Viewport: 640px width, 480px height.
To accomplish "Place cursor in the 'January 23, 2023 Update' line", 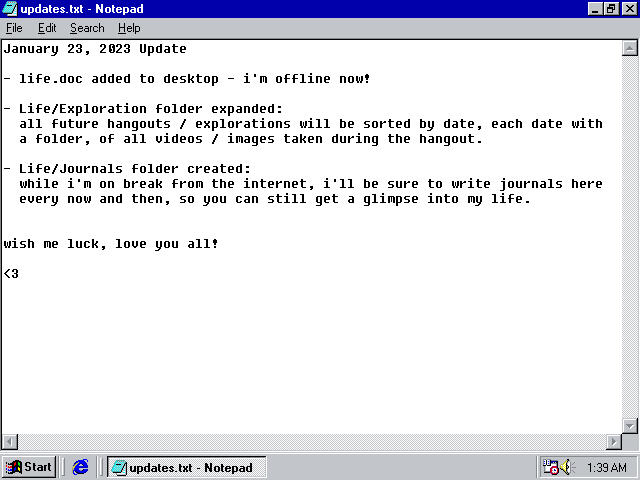I will click(x=95, y=49).
